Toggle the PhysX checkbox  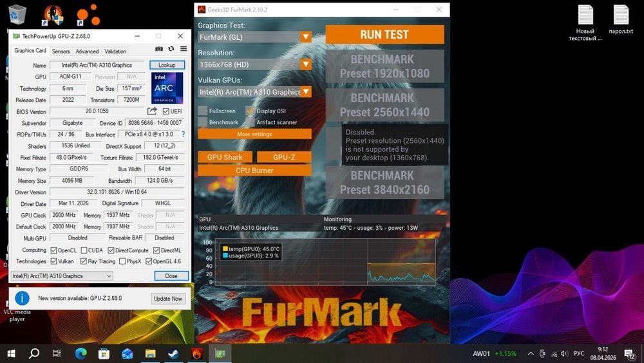pyautogui.click(x=122, y=261)
